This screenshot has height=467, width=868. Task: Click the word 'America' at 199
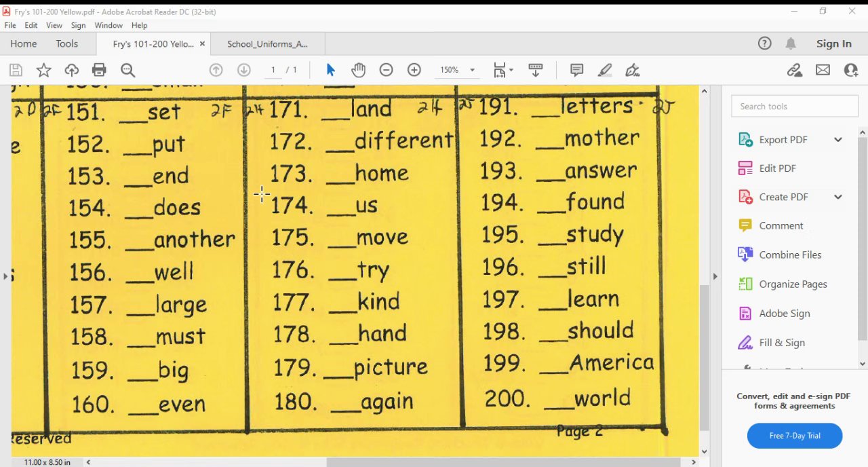[x=612, y=362]
